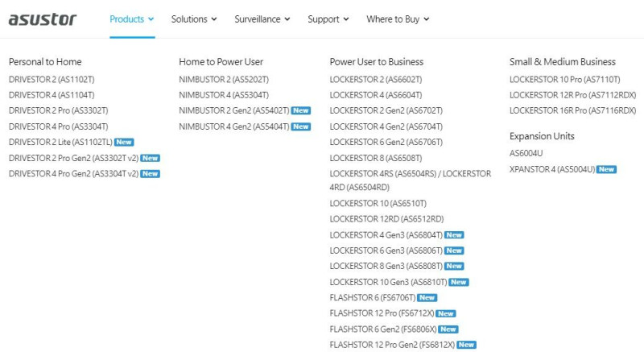
Task: Click New badge beside LOCKERSTOR 10 Gen3
Action: click(x=459, y=282)
